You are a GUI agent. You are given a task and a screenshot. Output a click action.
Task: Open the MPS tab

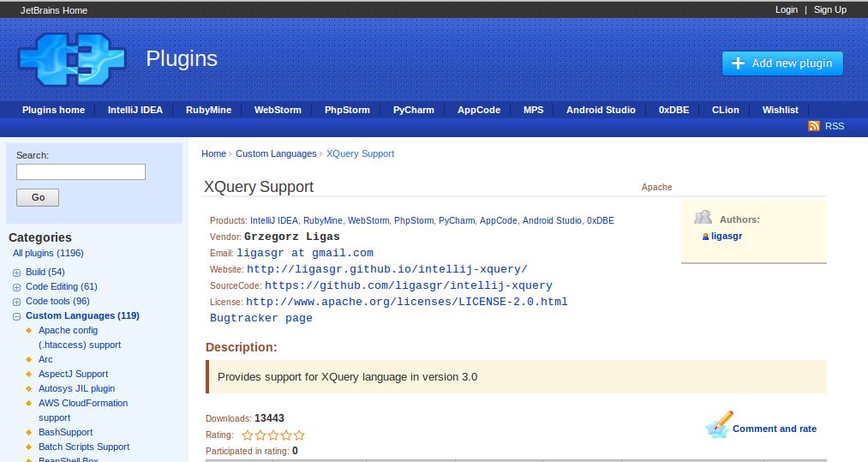pyautogui.click(x=534, y=110)
